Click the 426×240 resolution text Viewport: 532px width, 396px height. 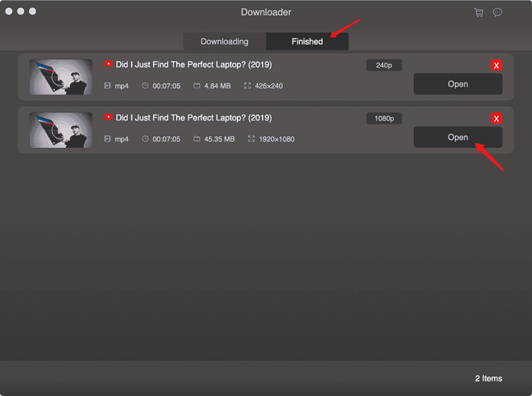(269, 86)
